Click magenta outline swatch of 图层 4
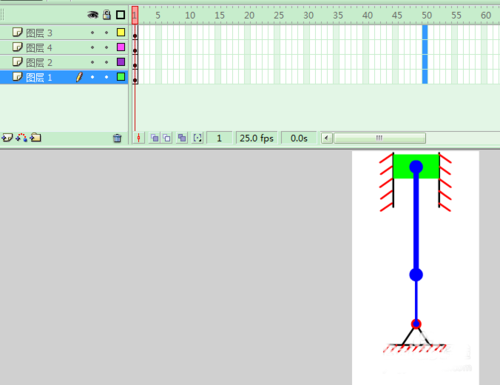This screenshot has width=500, height=385. [121, 47]
